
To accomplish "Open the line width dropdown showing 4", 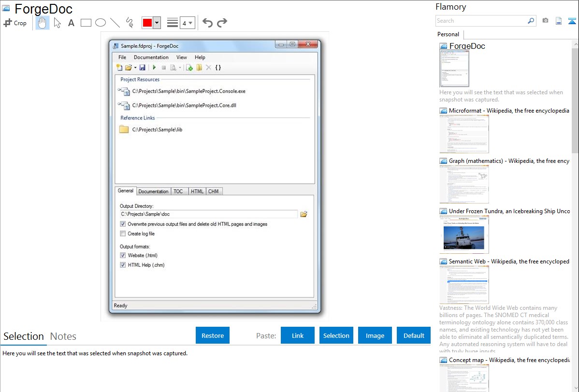I will 187,23.
